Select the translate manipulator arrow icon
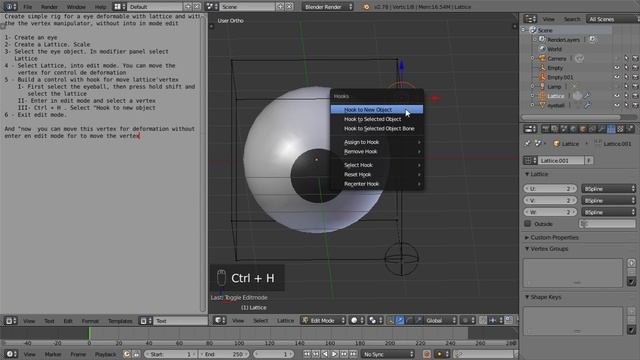 (400, 320)
